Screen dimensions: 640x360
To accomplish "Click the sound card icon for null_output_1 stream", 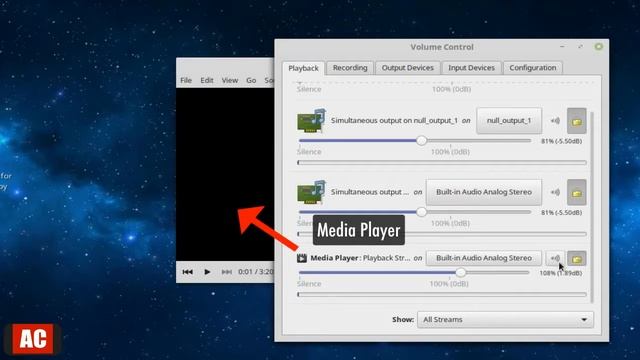I will pyautogui.click(x=311, y=121).
